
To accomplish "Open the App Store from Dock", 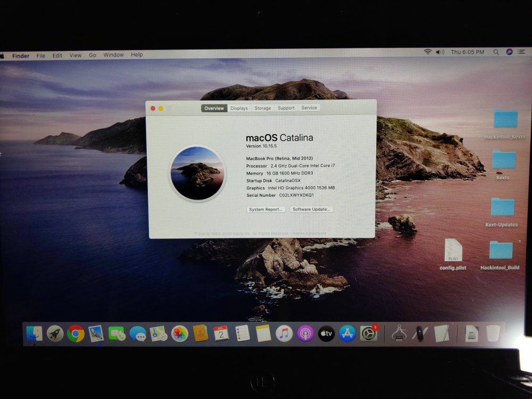I will point(347,334).
